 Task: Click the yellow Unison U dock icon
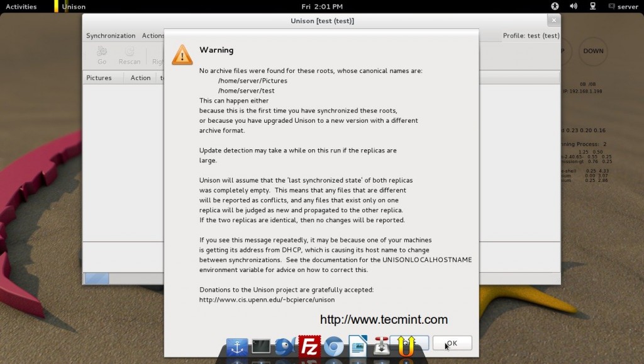[x=406, y=346]
